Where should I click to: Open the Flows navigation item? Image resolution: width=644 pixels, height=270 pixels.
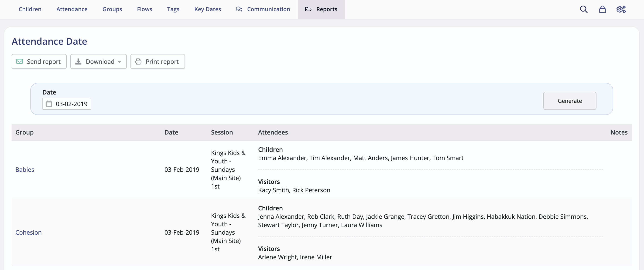[144, 9]
